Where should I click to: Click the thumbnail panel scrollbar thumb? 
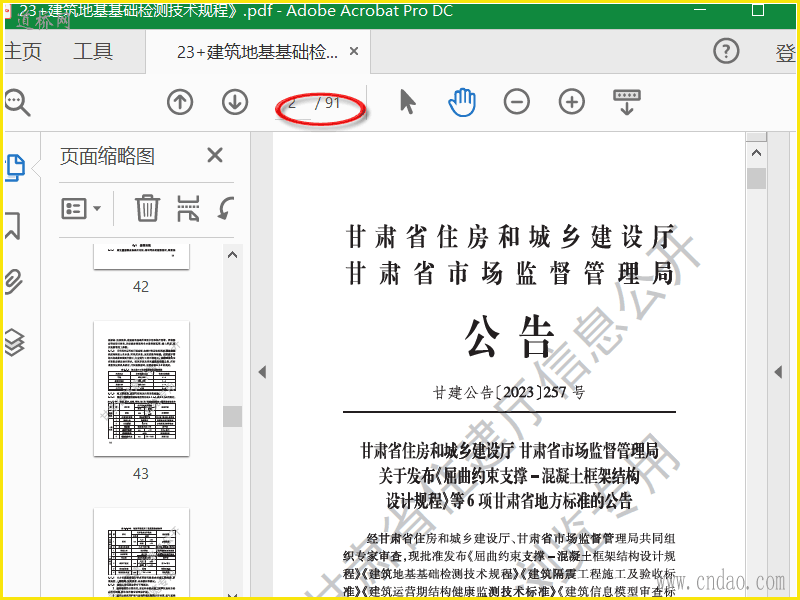(x=232, y=416)
